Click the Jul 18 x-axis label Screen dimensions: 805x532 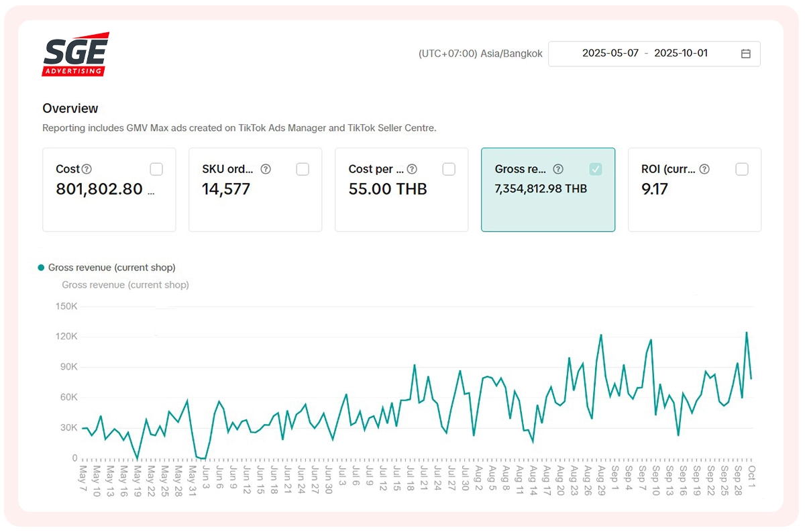(410, 480)
